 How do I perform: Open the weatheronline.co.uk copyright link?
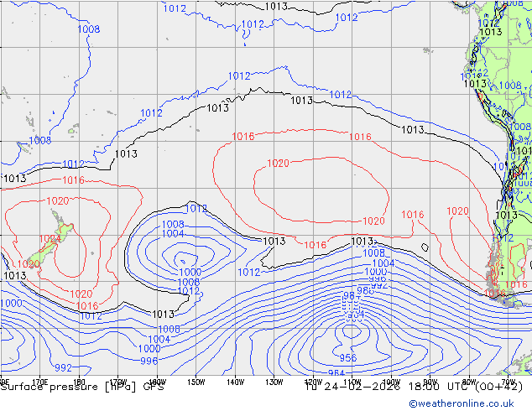(462, 403)
